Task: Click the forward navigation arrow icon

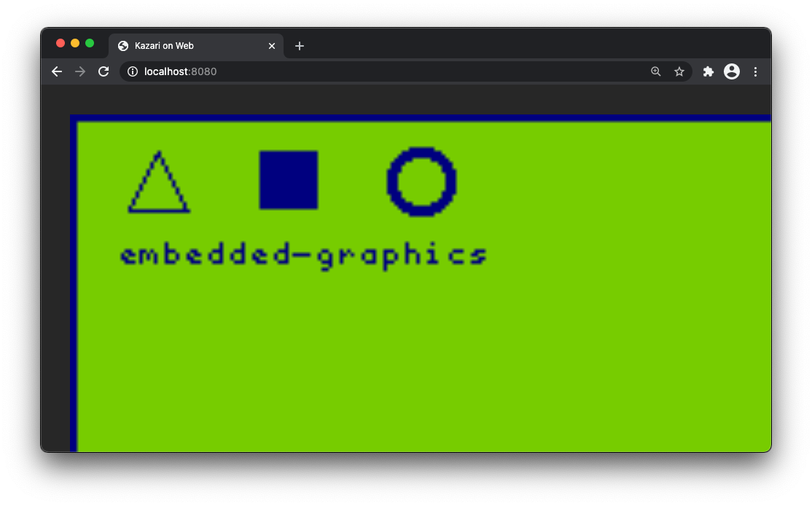Action: click(80, 71)
